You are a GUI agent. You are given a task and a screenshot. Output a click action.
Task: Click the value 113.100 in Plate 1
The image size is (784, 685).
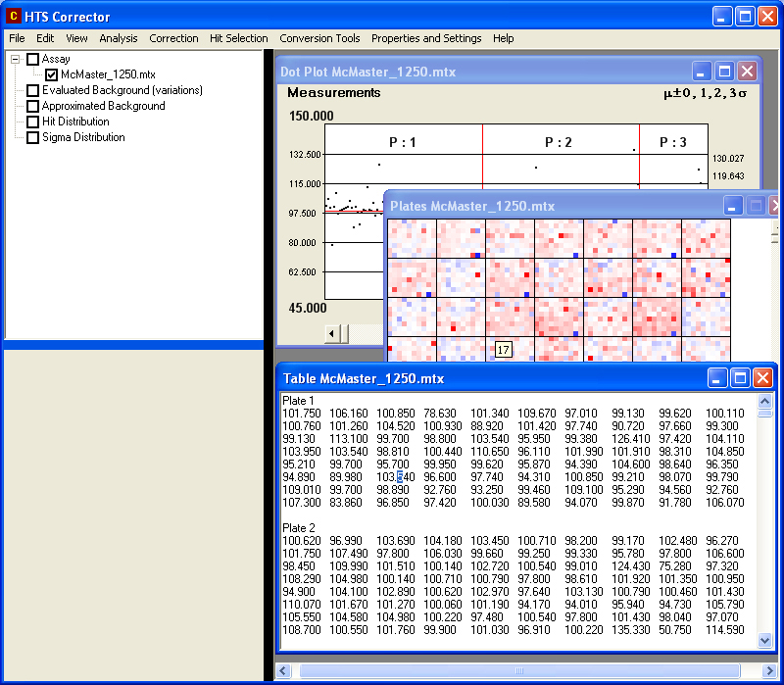[349, 439]
